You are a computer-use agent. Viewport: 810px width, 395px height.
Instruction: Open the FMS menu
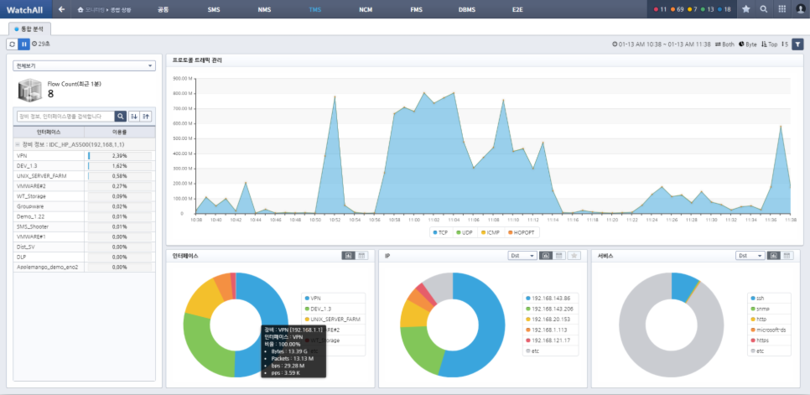[x=416, y=9]
